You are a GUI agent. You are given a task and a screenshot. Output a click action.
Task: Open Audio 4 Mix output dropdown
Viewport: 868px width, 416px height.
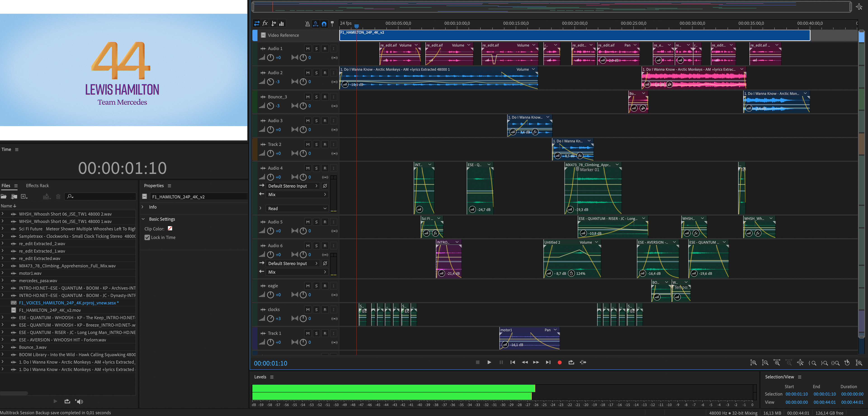[x=297, y=194]
